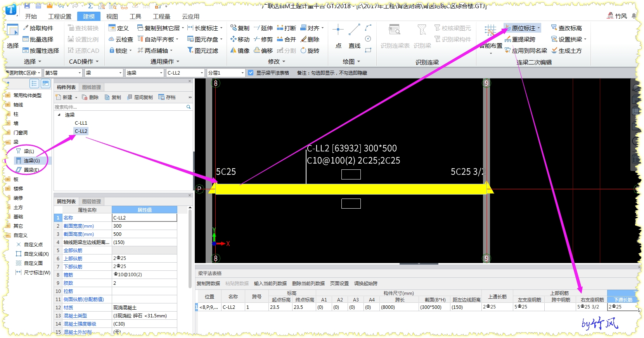
Task: Click the save icon in quick access toolbar
Action: [27, 6]
